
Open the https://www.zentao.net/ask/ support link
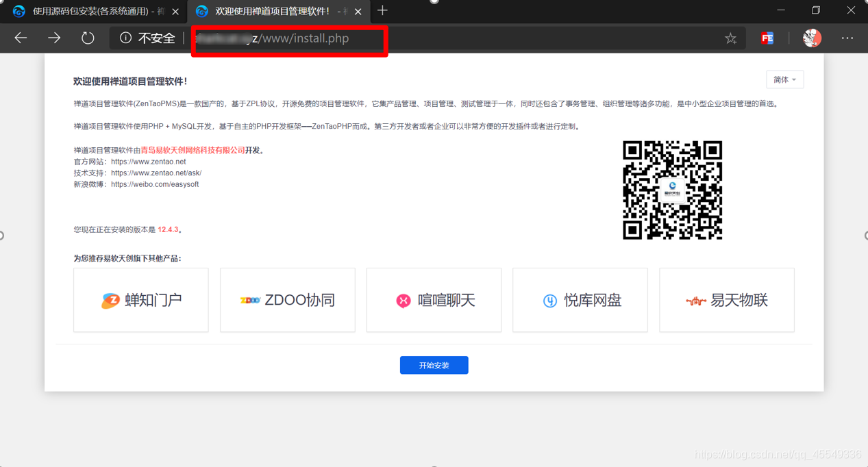tap(156, 173)
